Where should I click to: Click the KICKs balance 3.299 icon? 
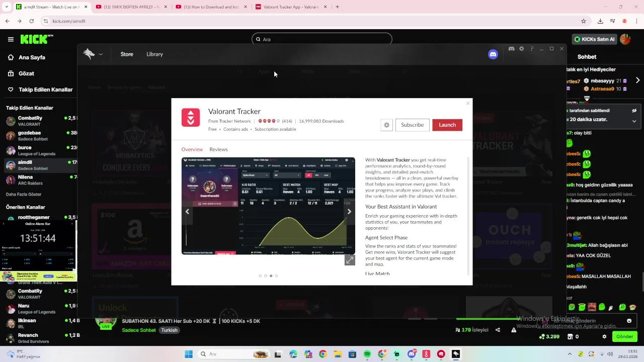pos(549,337)
